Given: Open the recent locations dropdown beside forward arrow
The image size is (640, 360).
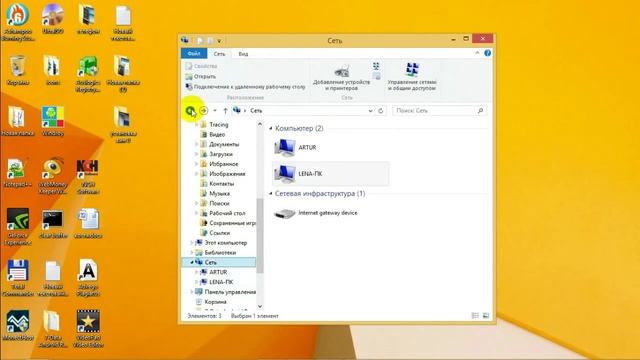Looking at the screenshot, I should point(215,111).
